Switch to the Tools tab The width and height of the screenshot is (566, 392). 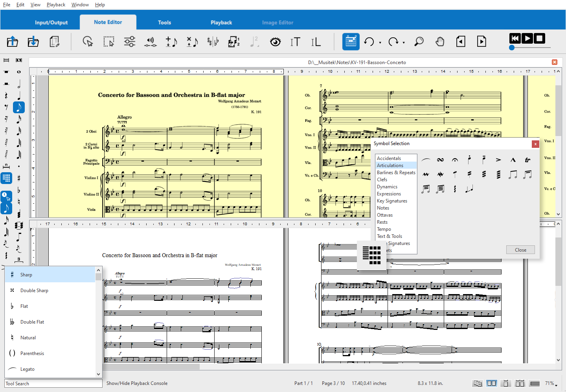click(164, 22)
